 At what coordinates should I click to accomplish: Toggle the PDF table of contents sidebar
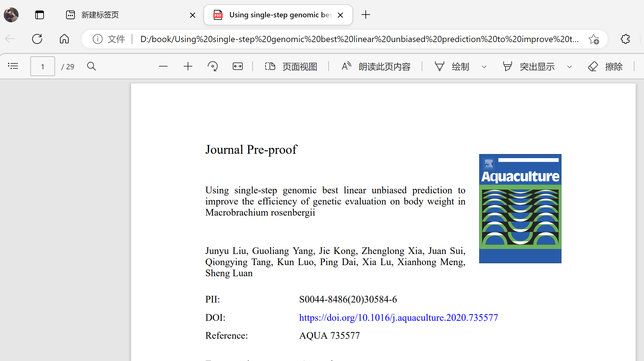pos(13,66)
